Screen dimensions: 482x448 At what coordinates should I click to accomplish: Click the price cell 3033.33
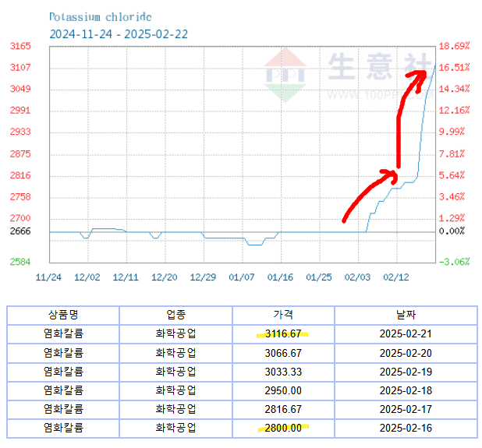click(283, 372)
